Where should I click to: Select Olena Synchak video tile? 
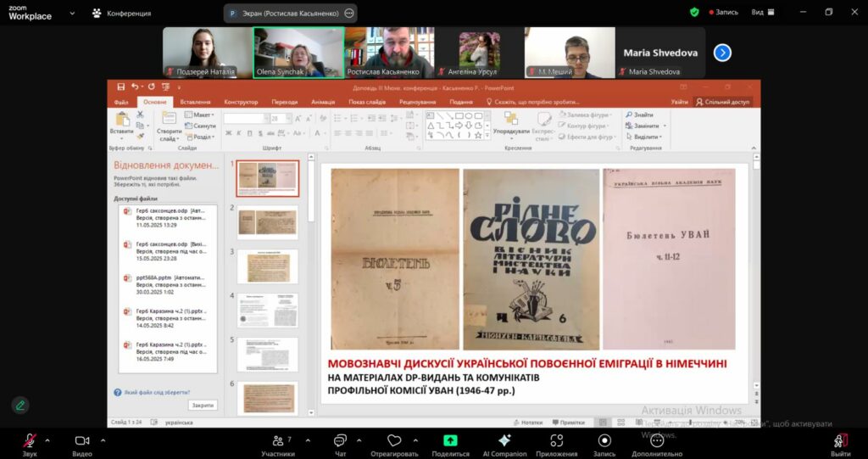point(299,53)
